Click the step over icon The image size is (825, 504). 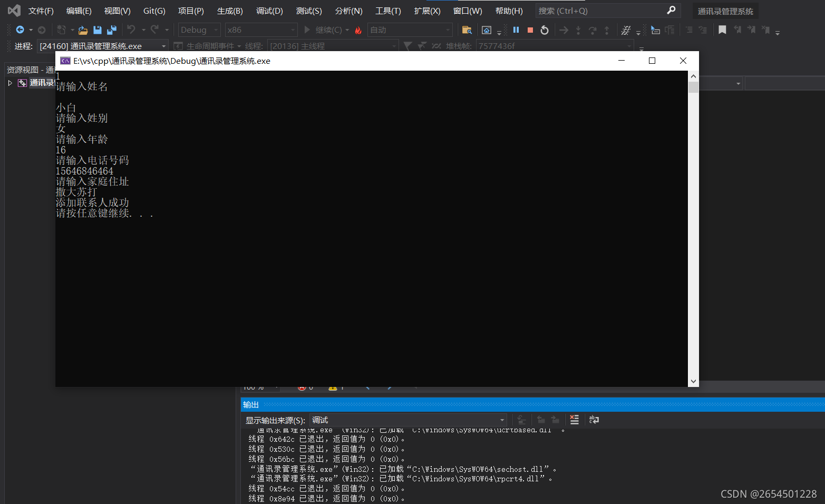(593, 30)
